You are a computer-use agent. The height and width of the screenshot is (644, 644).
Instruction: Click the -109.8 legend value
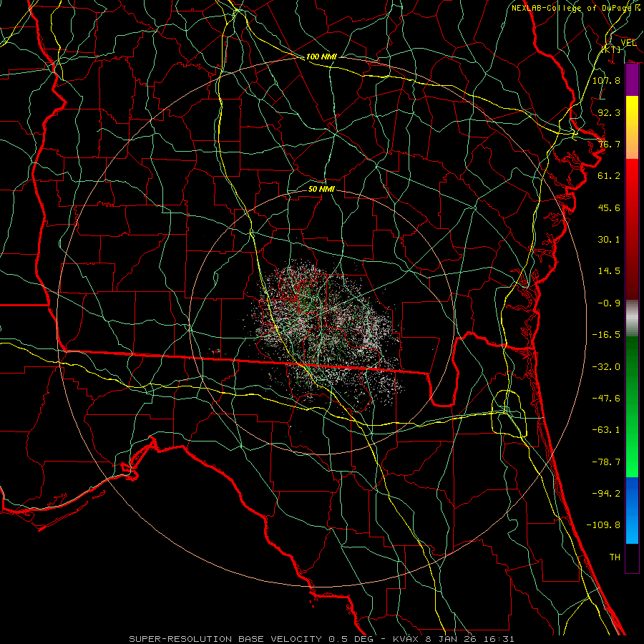(x=603, y=525)
